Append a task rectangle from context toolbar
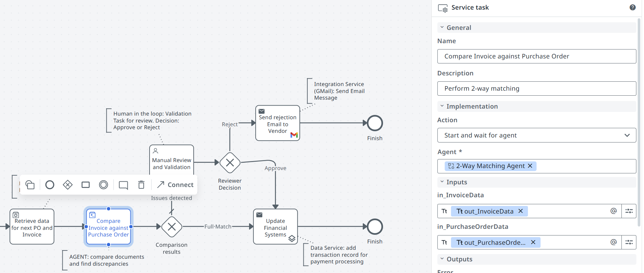Screen dimensions: 644x273 pos(86,185)
